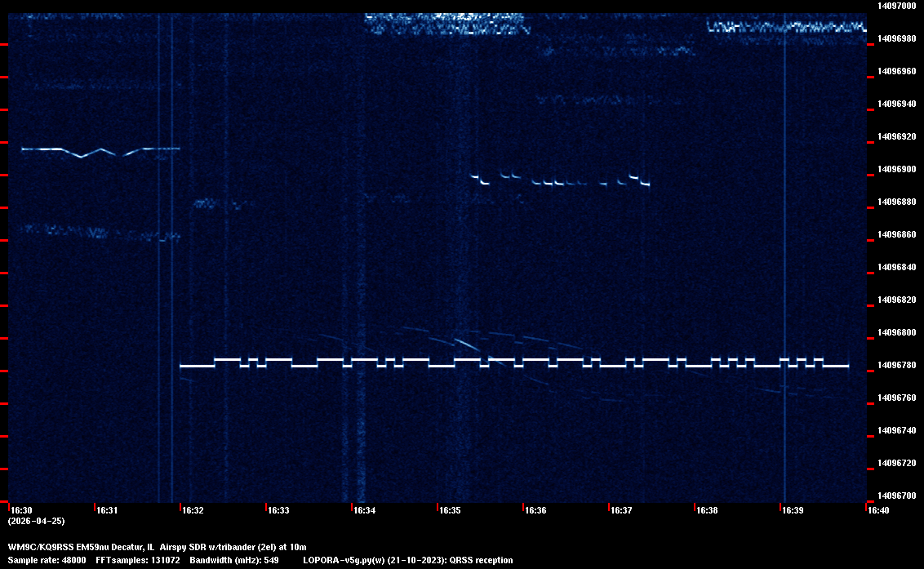Viewport: 924px width, 569px height.
Task: Click the 16:37 time label
Action: (x=622, y=510)
